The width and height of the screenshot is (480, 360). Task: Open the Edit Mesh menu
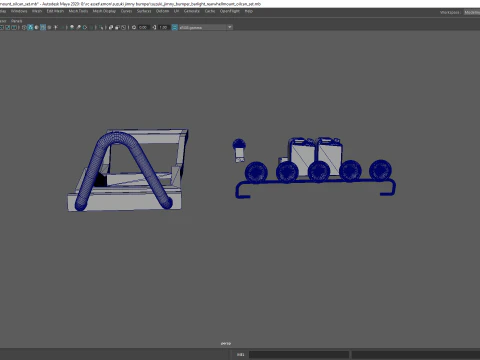tap(55, 11)
